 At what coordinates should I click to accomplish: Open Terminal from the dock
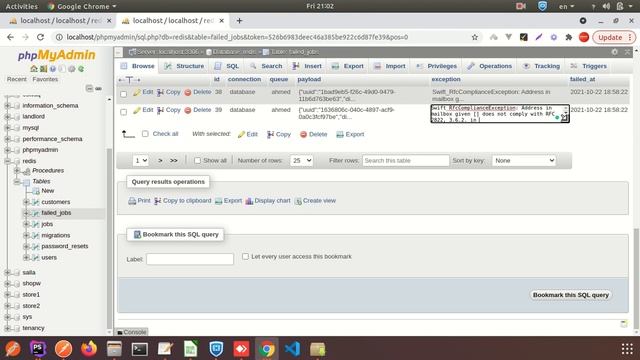(140, 349)
